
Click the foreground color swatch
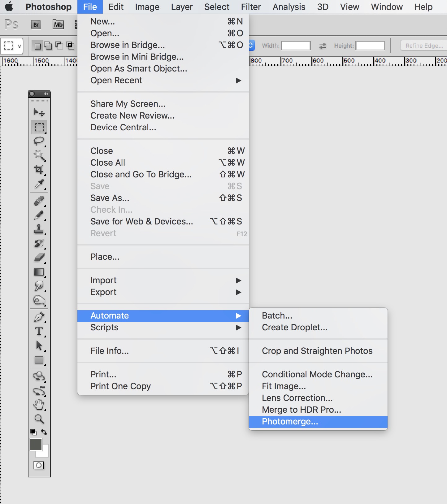click(x=36, y=445)
